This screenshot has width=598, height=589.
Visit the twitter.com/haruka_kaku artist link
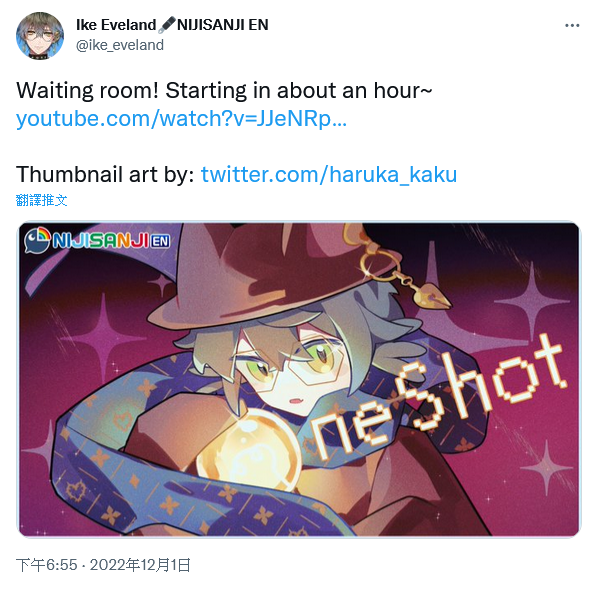329,175
